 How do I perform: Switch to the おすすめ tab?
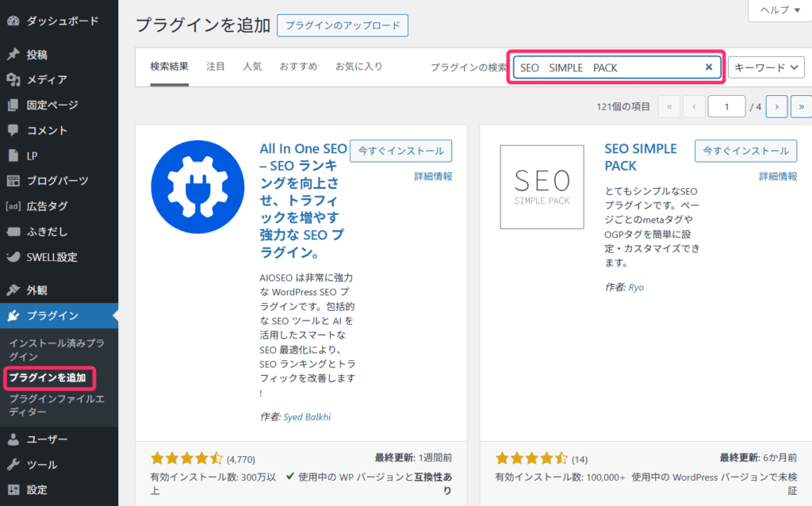coord(298,67)
